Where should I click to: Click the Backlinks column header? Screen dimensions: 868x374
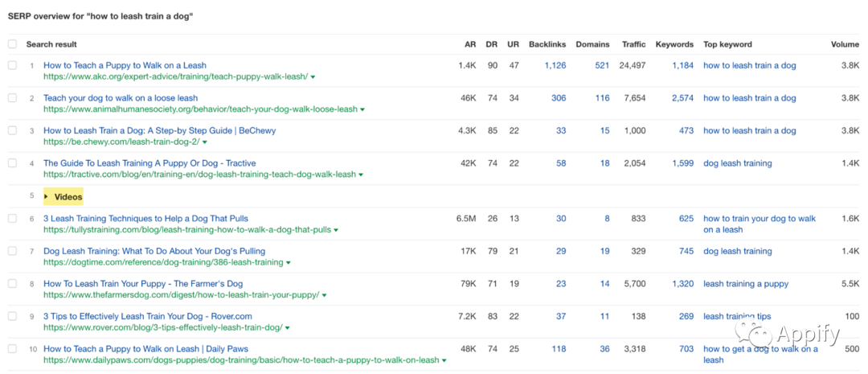pos(547,44)
